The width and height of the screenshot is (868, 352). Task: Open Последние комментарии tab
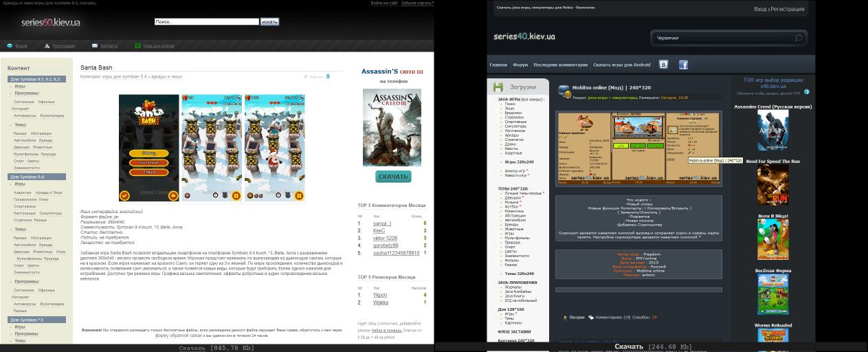click(x=559, y=65)
